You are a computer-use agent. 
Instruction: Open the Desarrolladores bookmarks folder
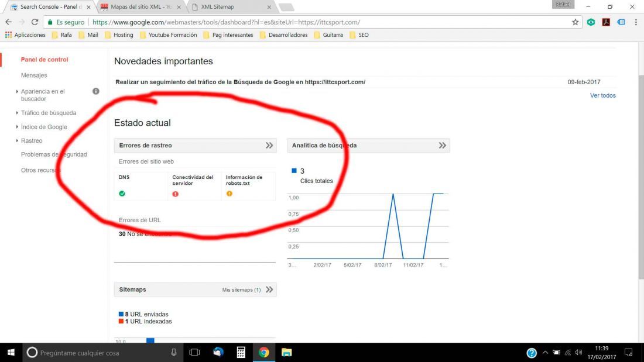pyautogui.click(x=284, y=35)
